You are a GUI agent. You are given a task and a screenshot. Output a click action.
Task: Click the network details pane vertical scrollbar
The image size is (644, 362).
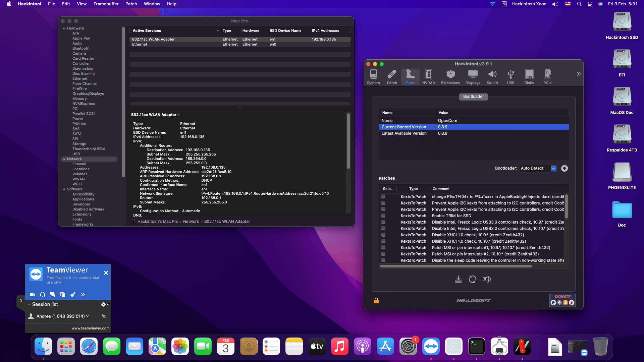coord(348,141)
